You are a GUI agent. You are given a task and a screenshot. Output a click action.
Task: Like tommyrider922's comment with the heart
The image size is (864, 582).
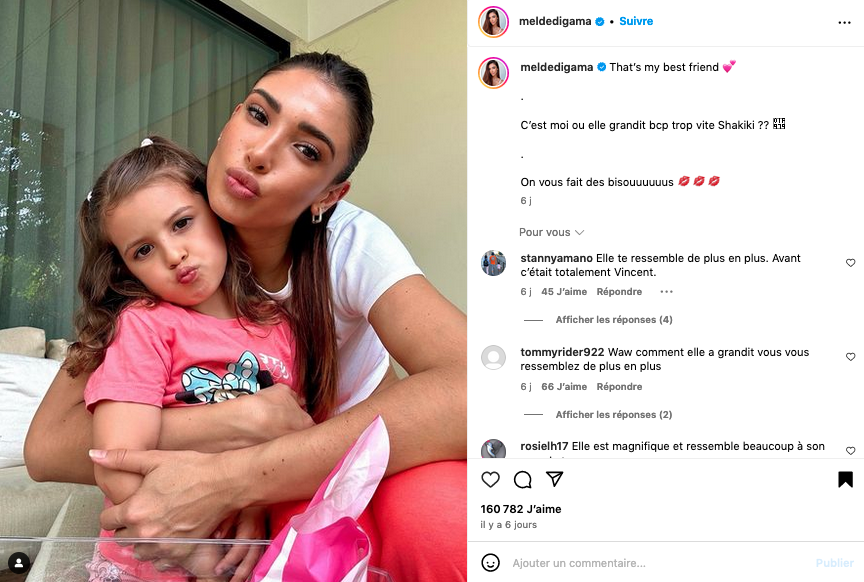click(x=850, y=357)
